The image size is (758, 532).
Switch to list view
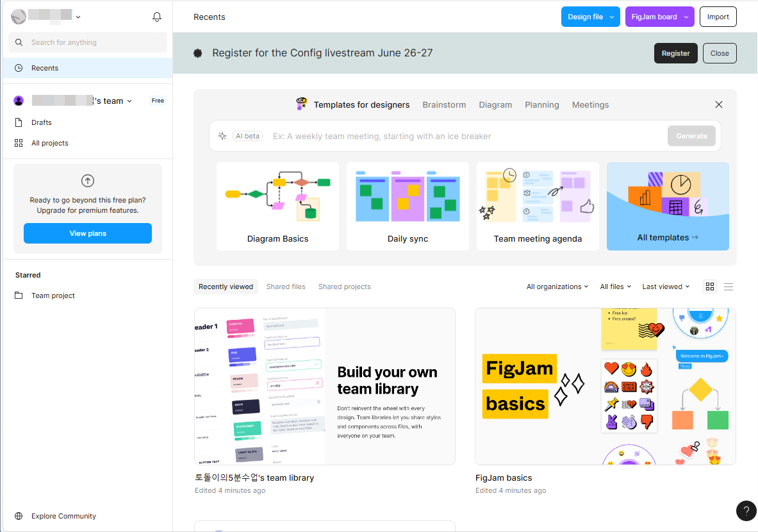tap(729, 287)
